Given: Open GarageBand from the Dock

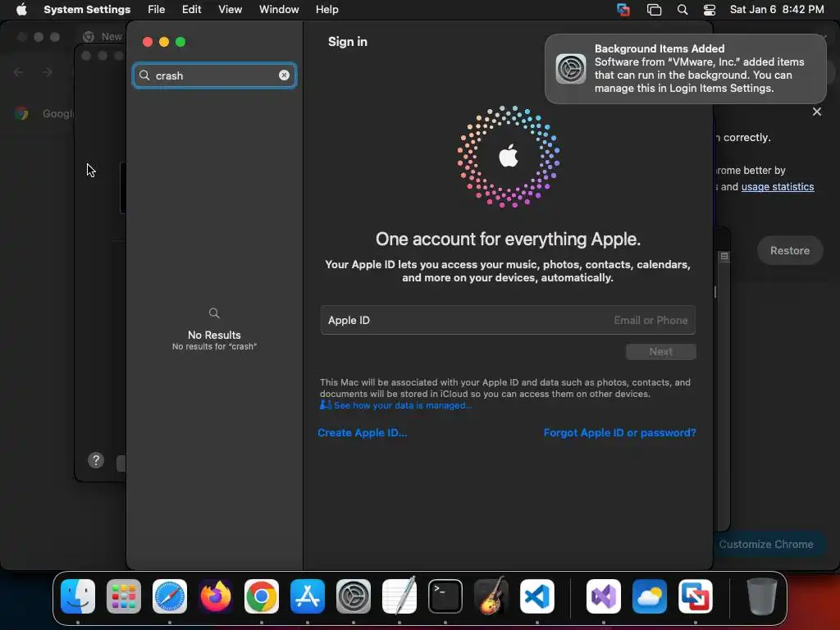Looking at the screenshot, I should click(x=491, y=596).
